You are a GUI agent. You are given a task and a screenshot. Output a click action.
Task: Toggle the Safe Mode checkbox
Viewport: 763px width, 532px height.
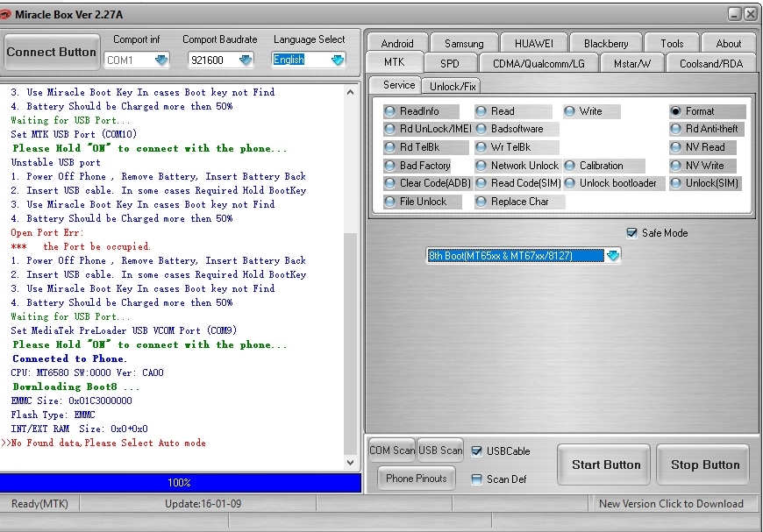point(631,233)
